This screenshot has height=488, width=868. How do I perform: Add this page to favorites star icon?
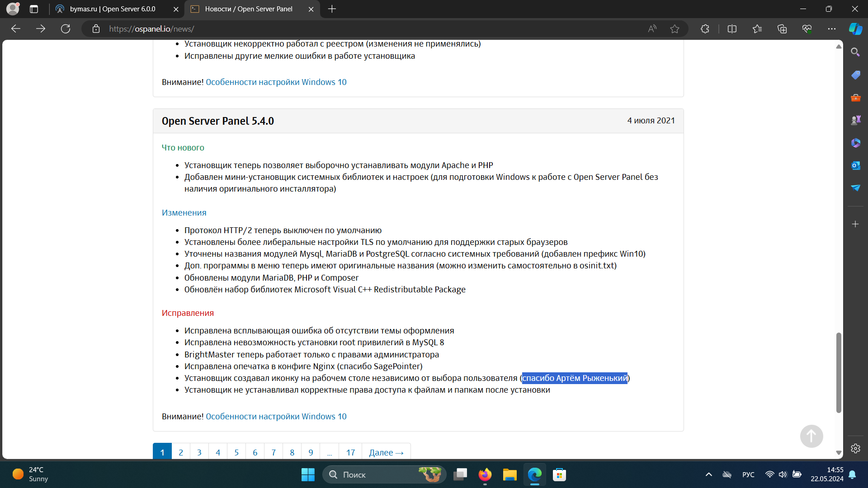675,29
